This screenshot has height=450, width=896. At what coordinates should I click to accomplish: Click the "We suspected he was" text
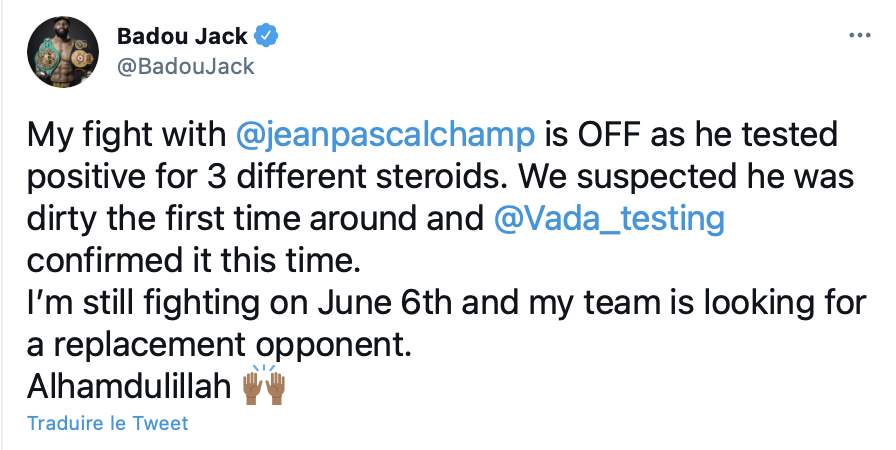tap(687, 177)
